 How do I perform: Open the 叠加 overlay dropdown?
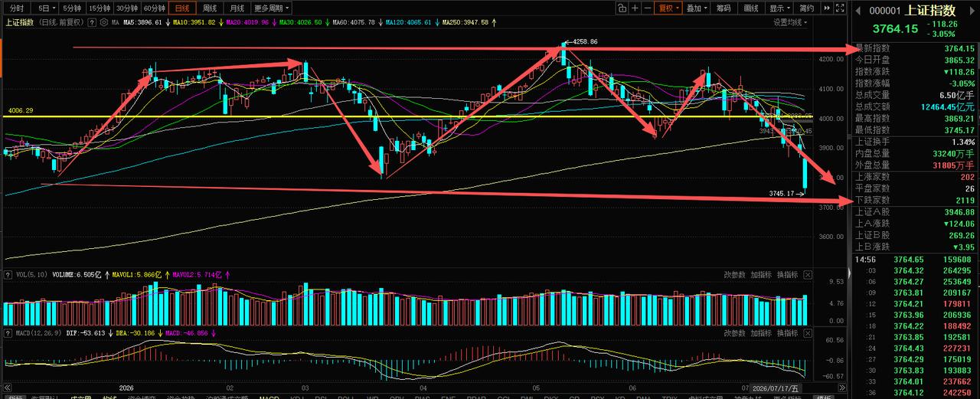(x=697, y=8)
